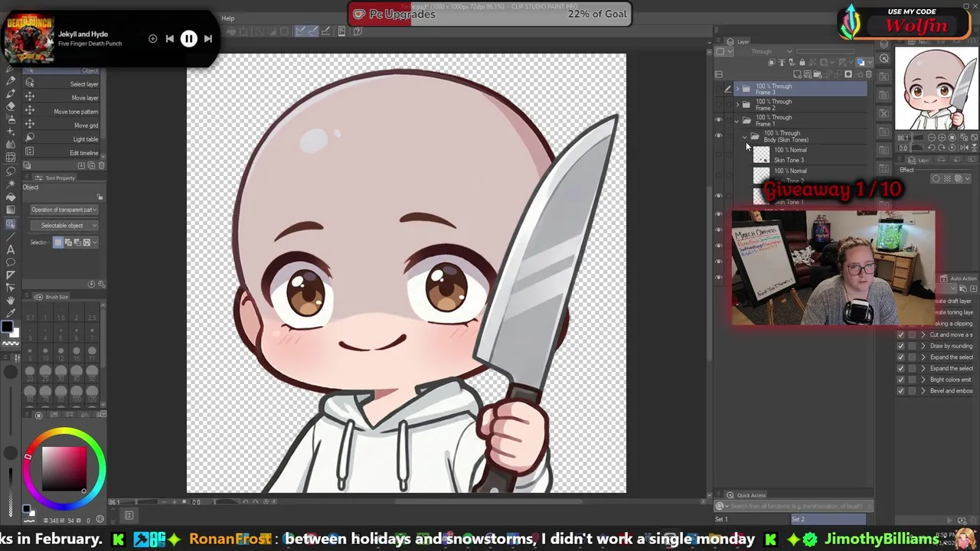Hide the Frame 1 layer folder
The height and width of the screenshot is (551, 980).
[718, 120]
